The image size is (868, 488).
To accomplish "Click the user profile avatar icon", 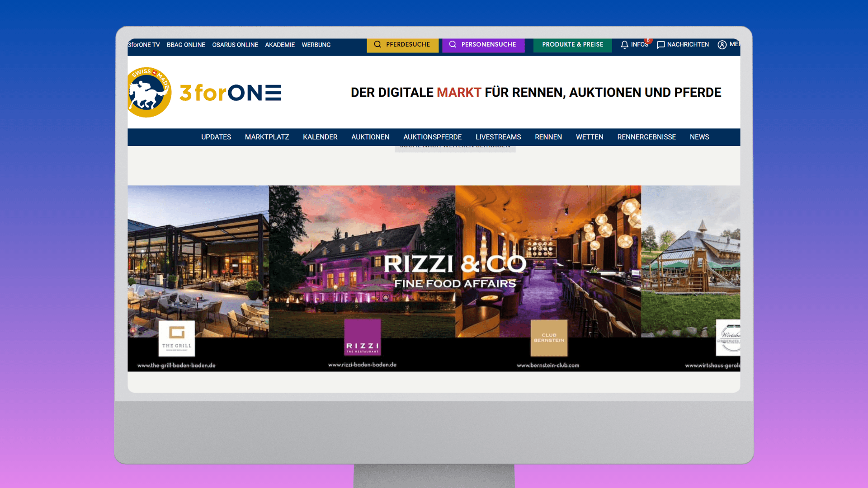I will [x=722, y=45].
